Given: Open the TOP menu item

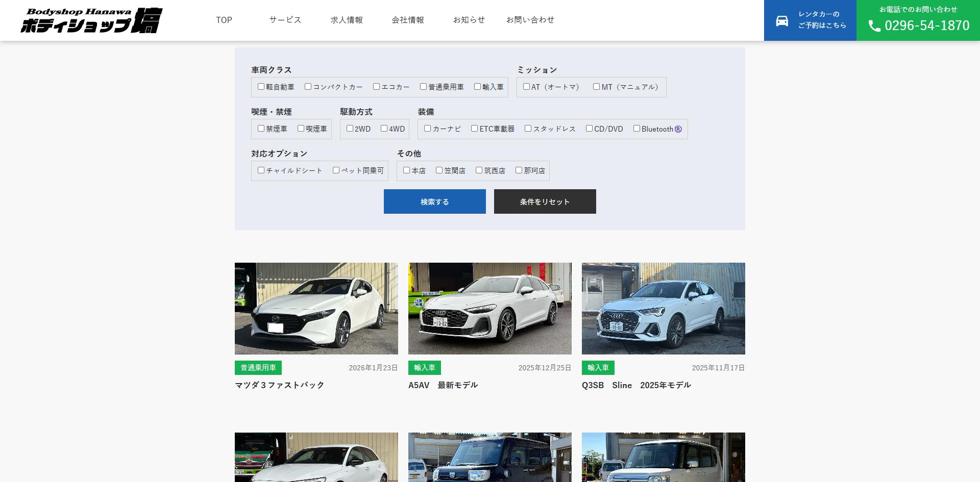Looking at the screenshot, I should pos(224,20).
